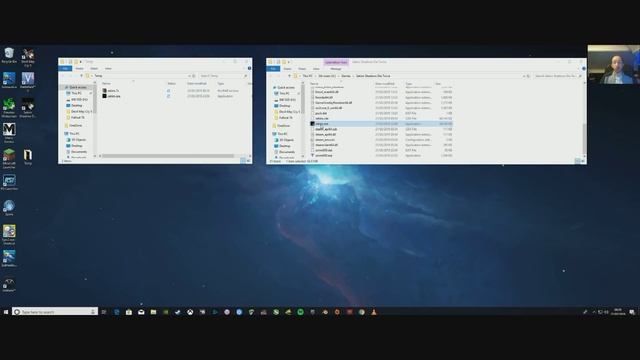Image resolution: width=640 pixels, height=360 pixels.
Task: Refresh the Temp window address bar
Action: pyautogui.click(x=193, y=76)
